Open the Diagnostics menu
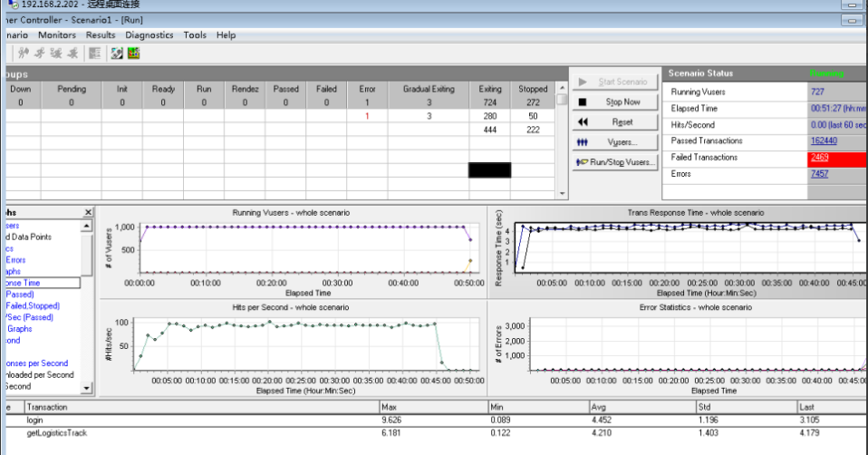 [x=149, y=34]
